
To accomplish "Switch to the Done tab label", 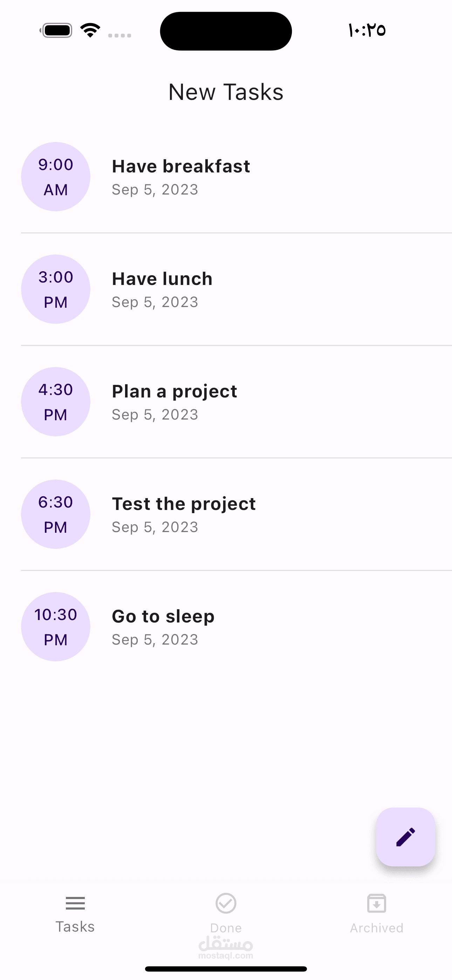I will pos(226,928).
